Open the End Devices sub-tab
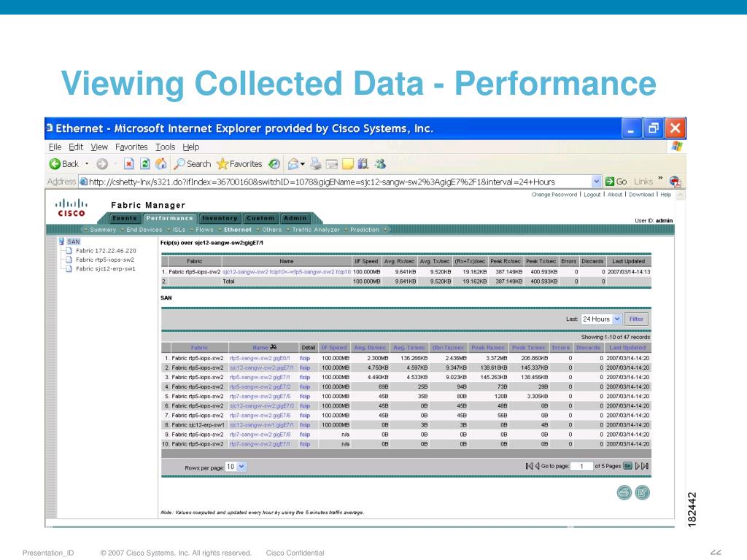The image size is (747, 560). (x=144, y=230)
